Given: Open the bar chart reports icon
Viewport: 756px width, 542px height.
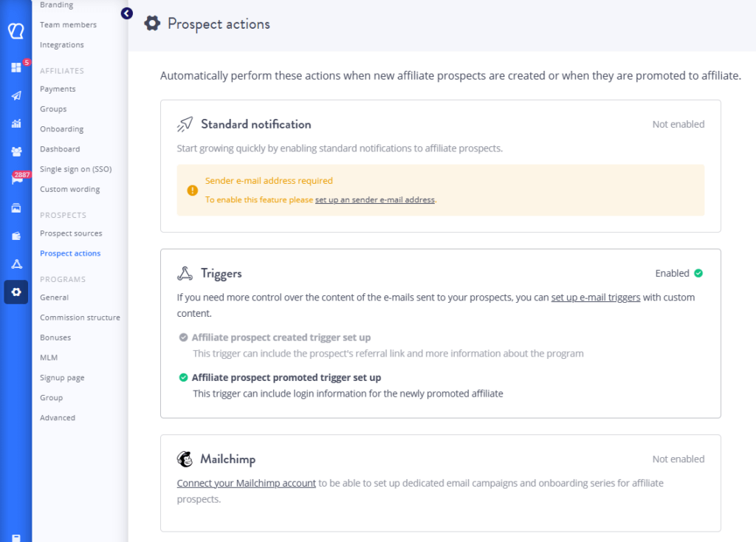Looking at the screenshot, I should (x=16, y=123).
